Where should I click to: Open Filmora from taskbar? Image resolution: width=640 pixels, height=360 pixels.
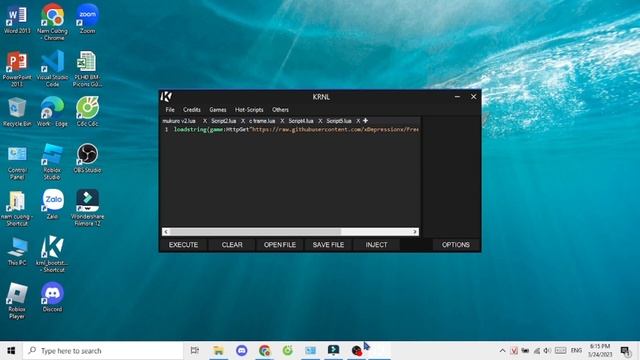click(x=333, y=351)
